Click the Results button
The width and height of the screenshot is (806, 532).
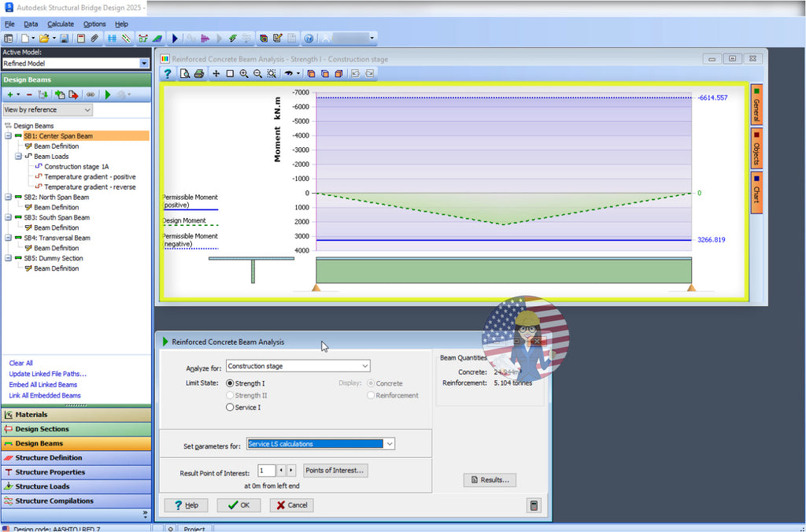coord(490,479)
